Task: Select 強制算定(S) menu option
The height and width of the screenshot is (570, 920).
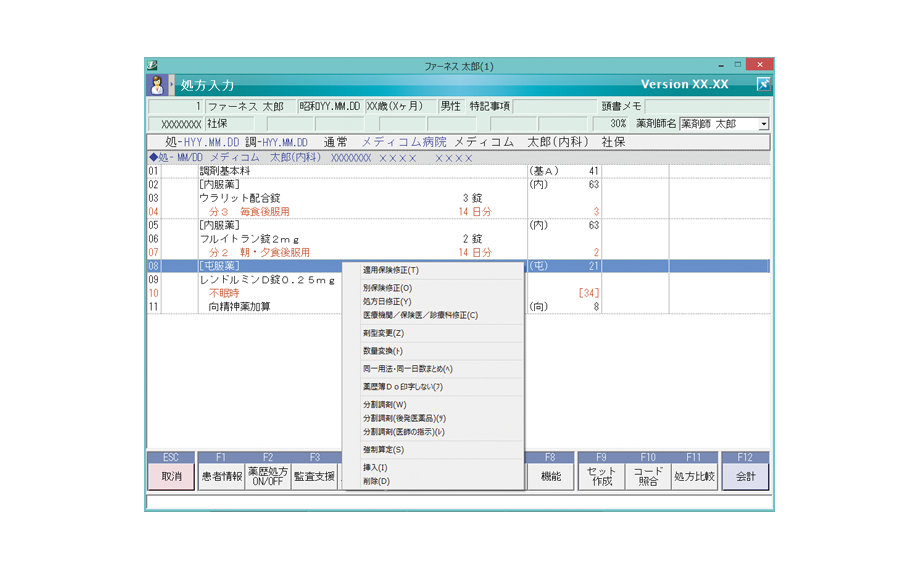Action: point(384,450)
